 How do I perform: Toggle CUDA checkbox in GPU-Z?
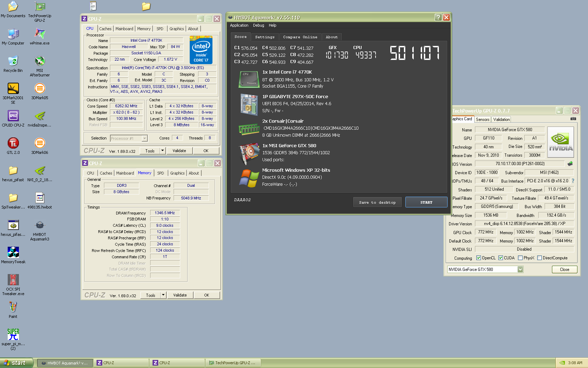(500, 258)
